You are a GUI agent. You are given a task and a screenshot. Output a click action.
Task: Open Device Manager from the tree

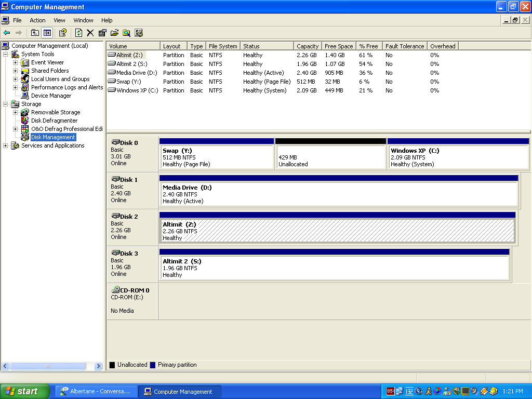coord(51,96)
